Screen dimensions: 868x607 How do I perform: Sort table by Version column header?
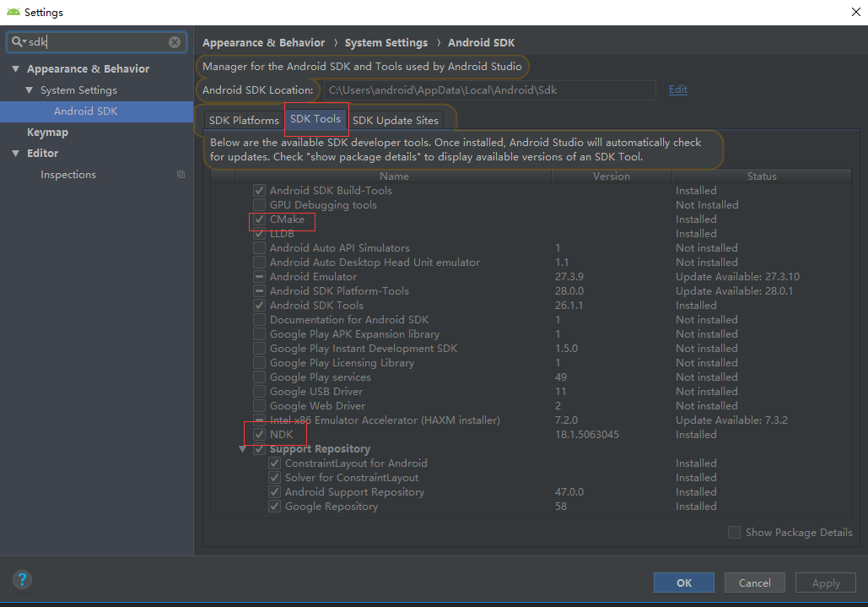coord(611,176)
